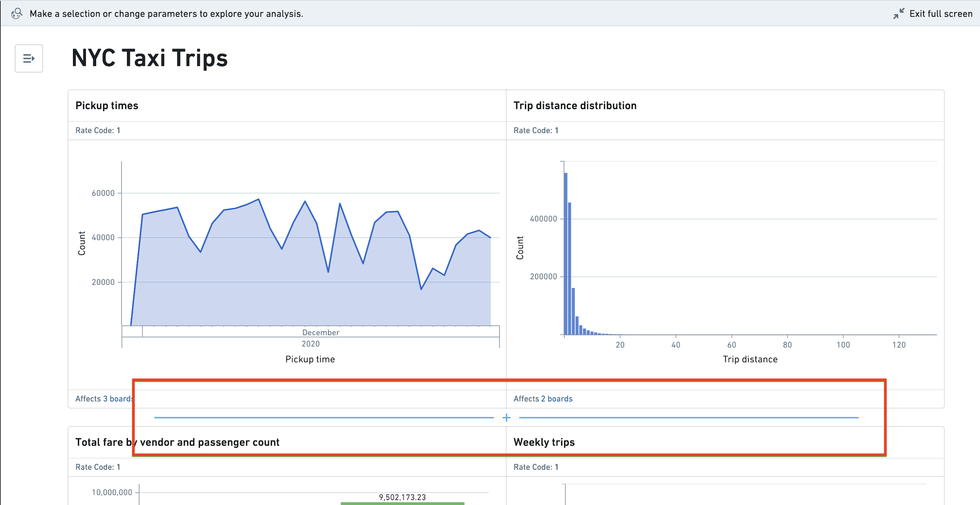Open the Affects 2 boards link
Image resolution: width=980 pixels, height=505 pixels.
(x=543, y=398)
